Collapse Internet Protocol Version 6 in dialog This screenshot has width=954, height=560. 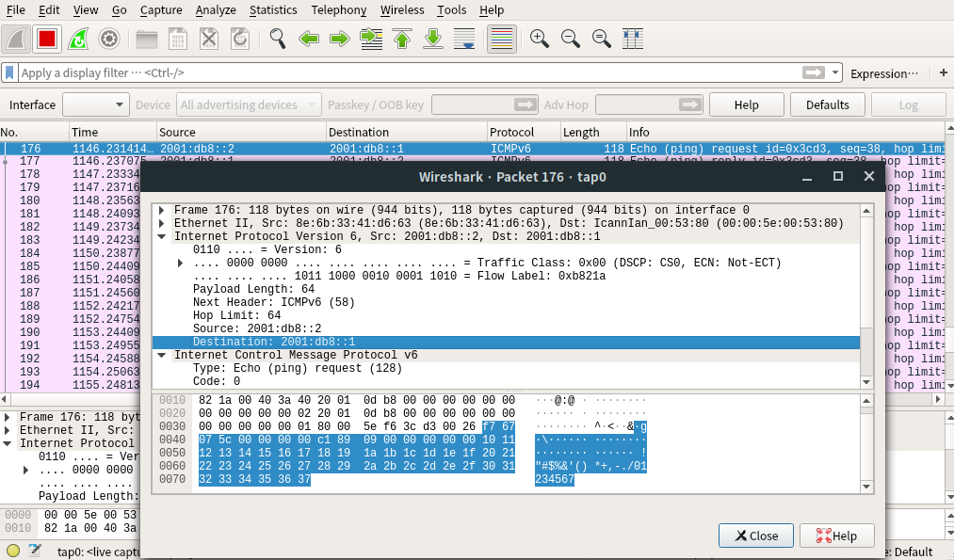coord(162,236)
